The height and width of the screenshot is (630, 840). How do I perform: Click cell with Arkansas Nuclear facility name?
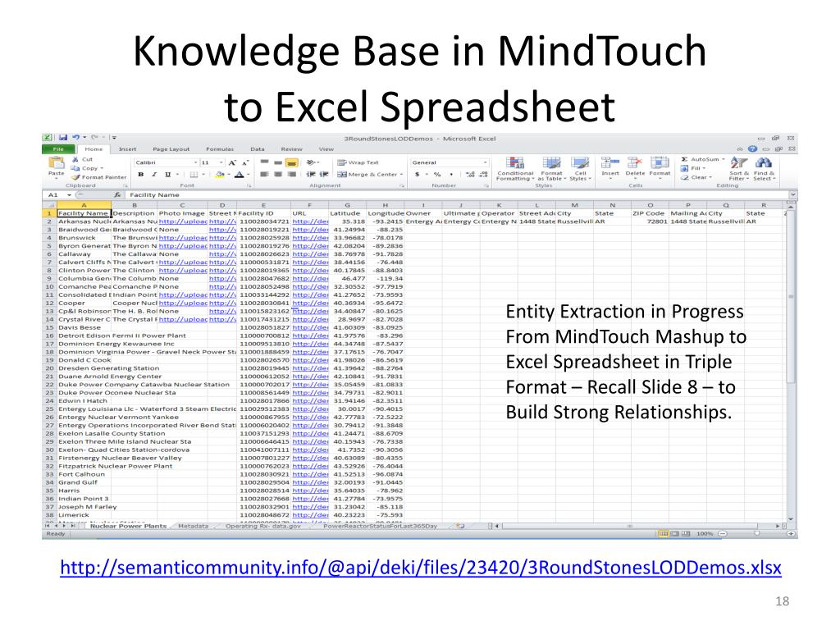click(84, 221)
